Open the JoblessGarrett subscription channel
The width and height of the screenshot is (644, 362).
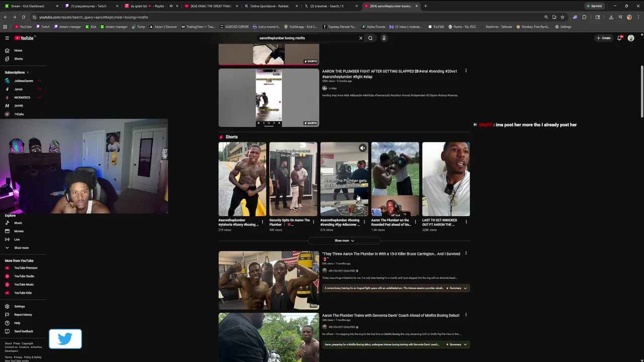click(x=23, y=81)
